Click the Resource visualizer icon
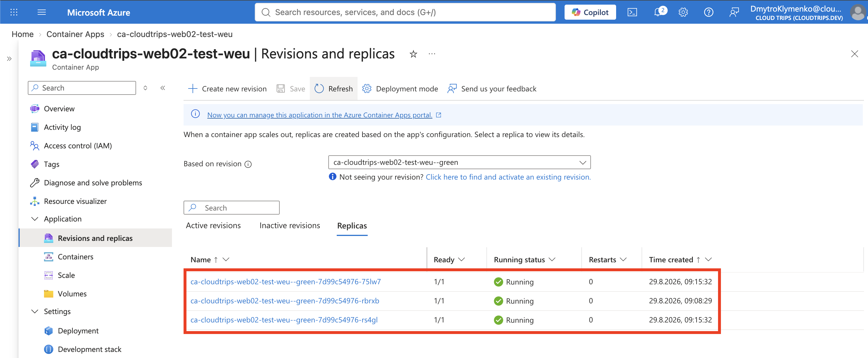This screenshot has width=868, height=358. point(35,201)
